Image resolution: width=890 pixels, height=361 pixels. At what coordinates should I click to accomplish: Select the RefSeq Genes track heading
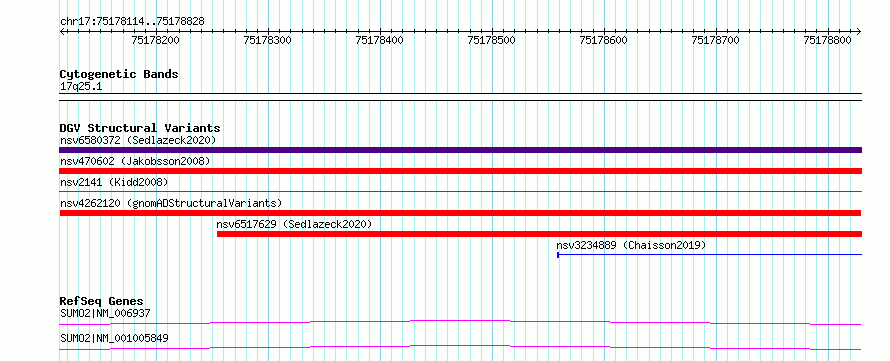click(102, 301)
